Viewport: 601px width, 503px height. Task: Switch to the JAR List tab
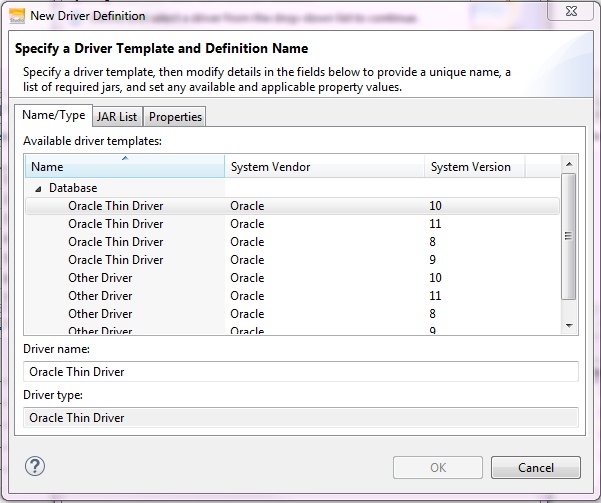(116, 117)
